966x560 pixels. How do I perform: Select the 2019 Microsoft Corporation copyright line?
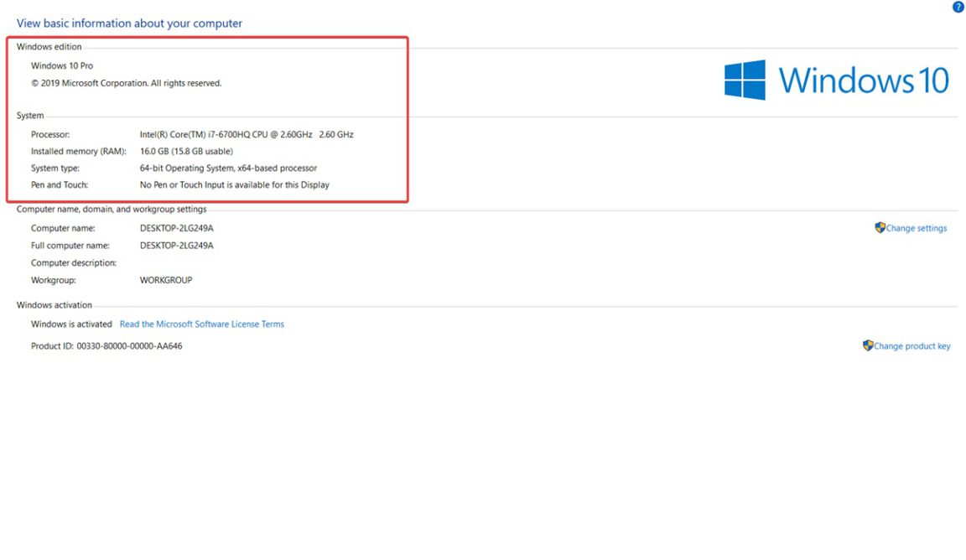pos(126,83)
